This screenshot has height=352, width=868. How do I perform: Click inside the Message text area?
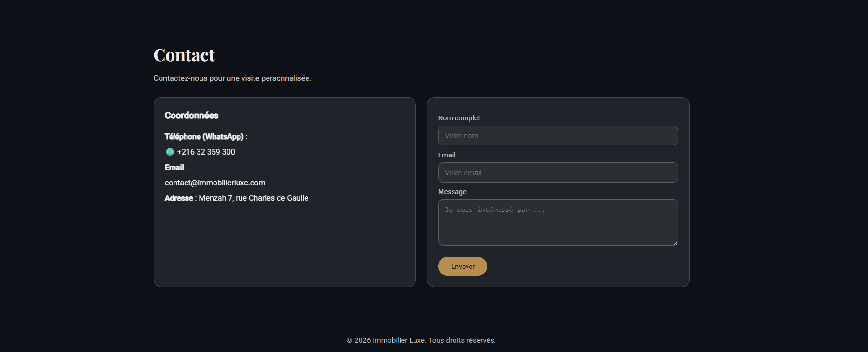(x=558, y=222)
